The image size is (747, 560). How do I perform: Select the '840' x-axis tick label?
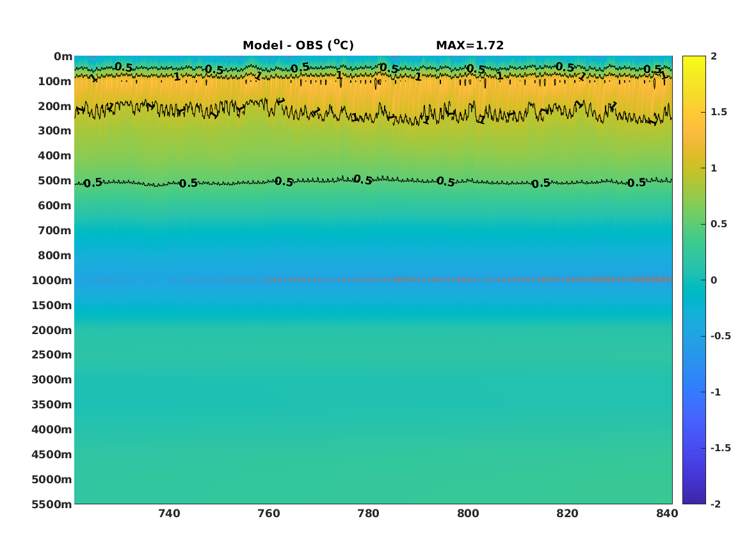coord(667,513)
